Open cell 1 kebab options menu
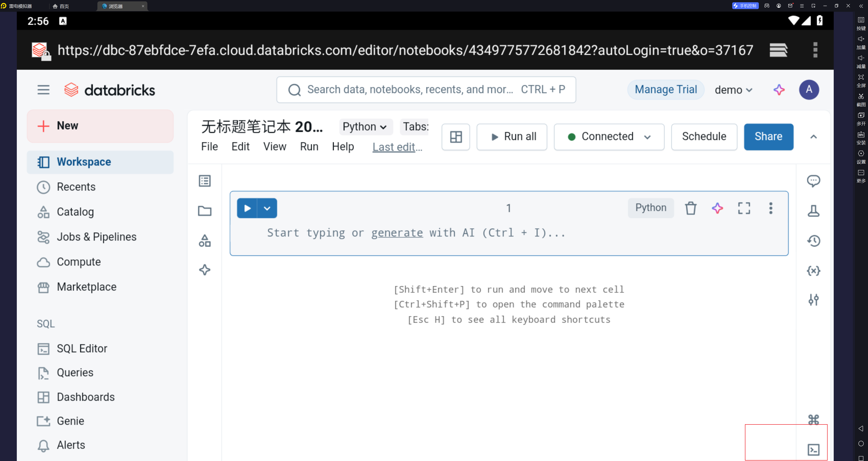Screen dimensions: 868x461 click(770, 208)
